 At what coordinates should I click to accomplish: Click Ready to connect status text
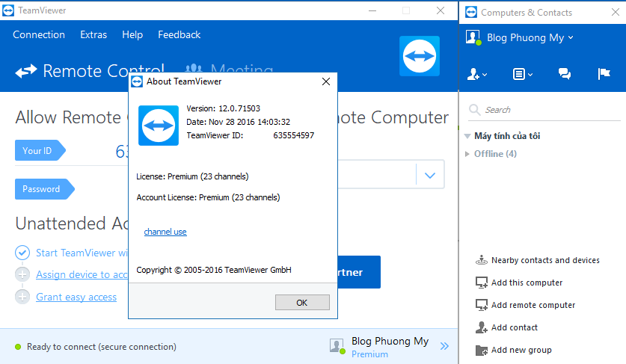tap(102, 347)
